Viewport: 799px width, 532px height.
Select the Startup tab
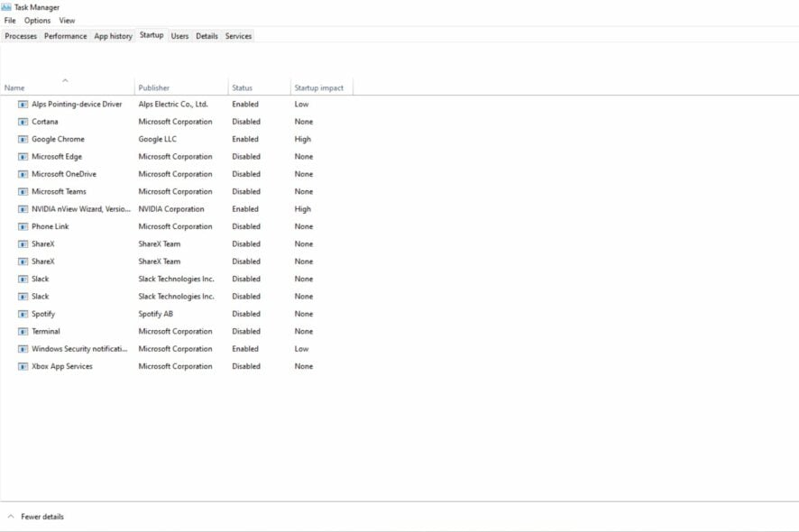pos(152,35)
